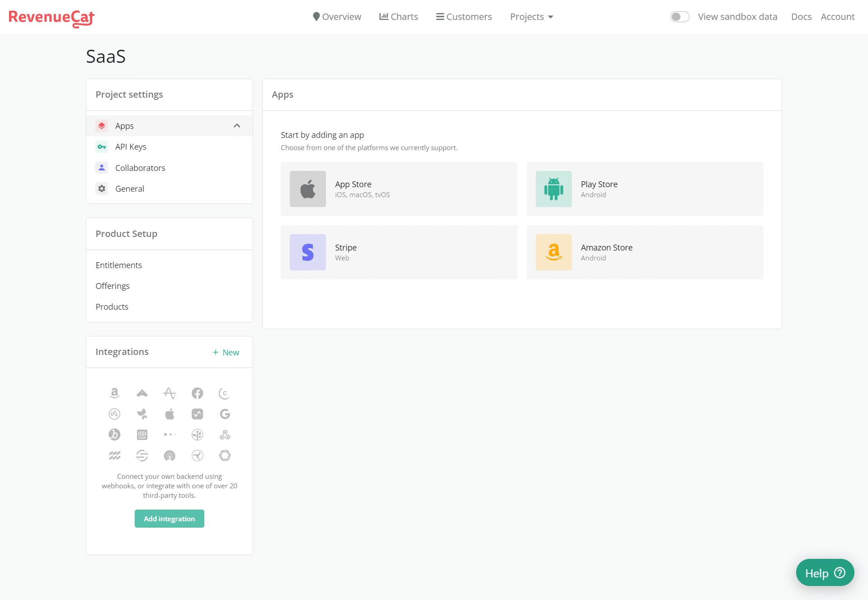Open the Account page

(x=838, y=17)
